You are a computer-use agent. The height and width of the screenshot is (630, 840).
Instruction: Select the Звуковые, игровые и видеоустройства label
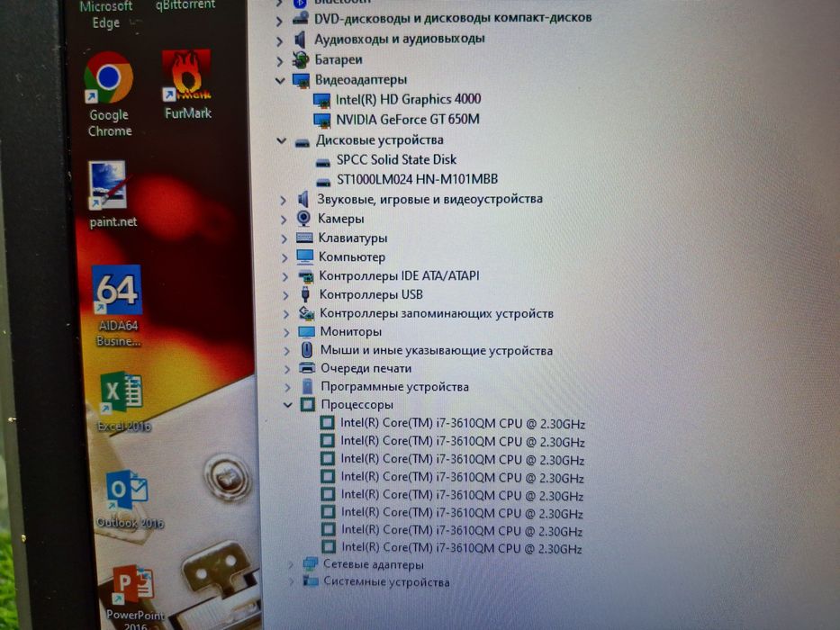click(429, 199)
